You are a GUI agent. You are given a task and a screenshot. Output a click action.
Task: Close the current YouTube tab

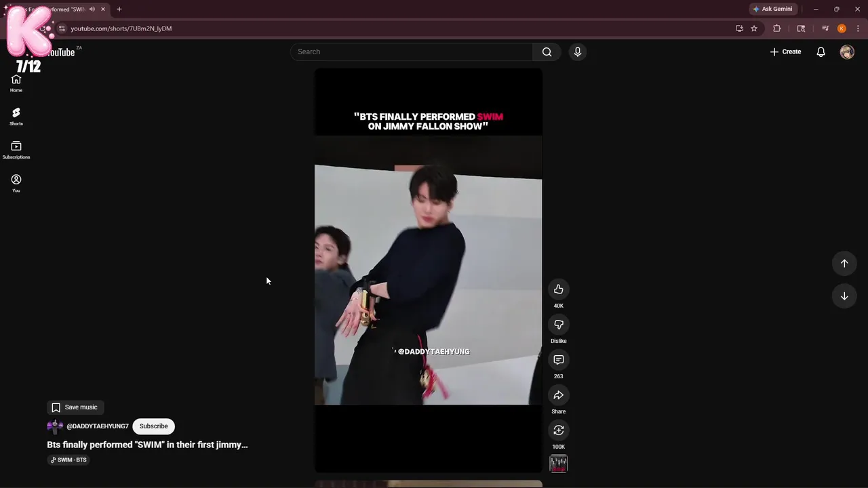103,9
